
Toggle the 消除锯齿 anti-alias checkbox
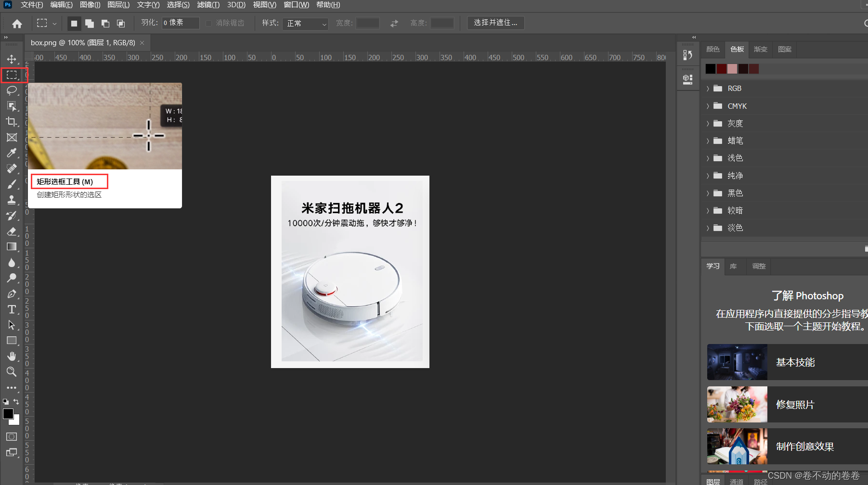pyautogui.click(x=208, y=23)
